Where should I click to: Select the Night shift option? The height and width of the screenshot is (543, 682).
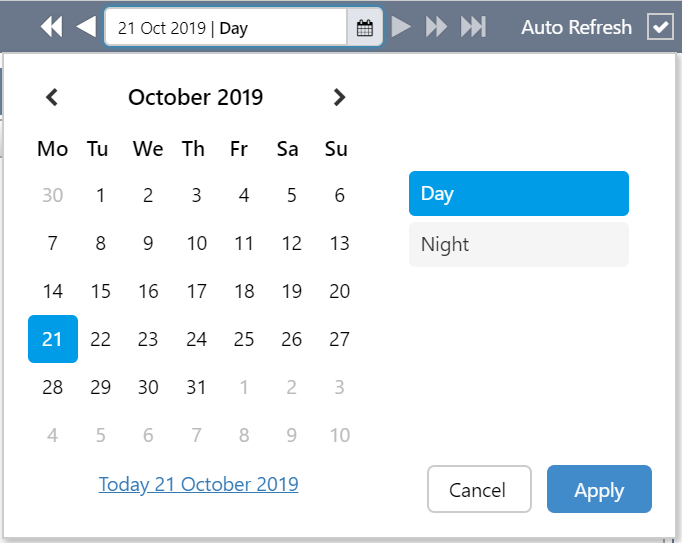pyautogui.click(x=518, y=245)
